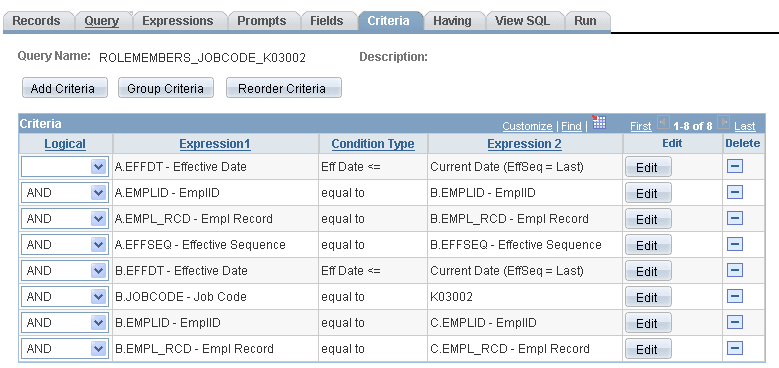
Task: Switch to the Run tab
Action: pos(585,21)
